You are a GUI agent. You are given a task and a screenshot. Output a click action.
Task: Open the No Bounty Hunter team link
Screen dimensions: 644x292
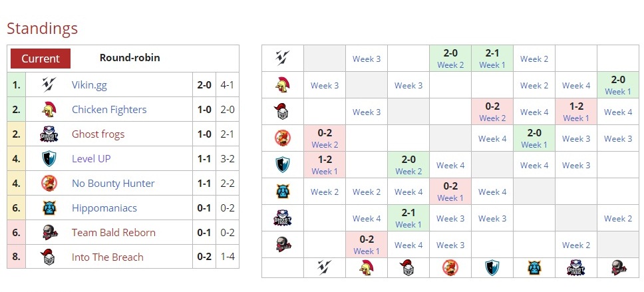(113, 183)
